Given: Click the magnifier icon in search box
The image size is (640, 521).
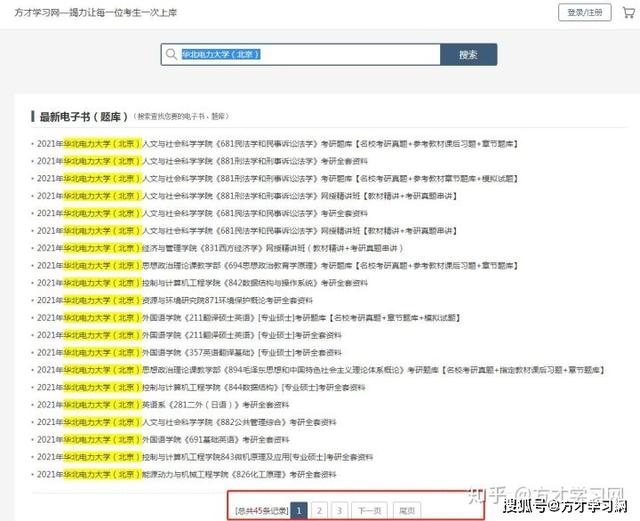Looking at the screenshot, I should tap(171, 54).
